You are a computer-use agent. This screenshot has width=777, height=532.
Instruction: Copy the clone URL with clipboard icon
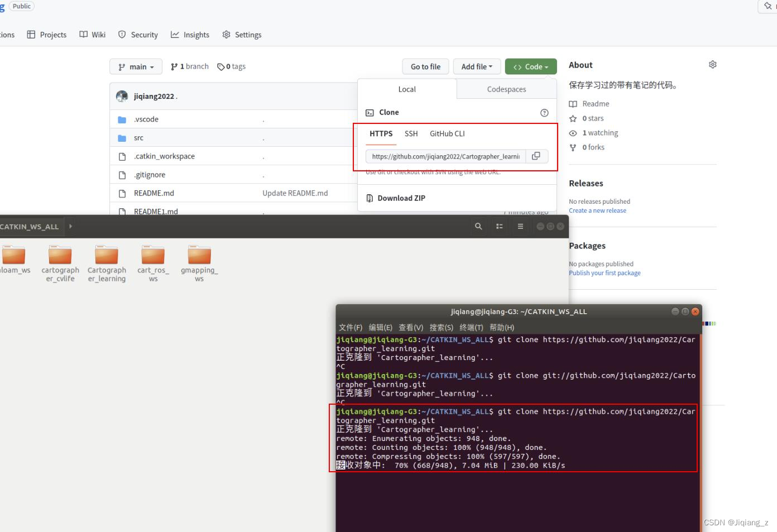(x=536, y=156)
